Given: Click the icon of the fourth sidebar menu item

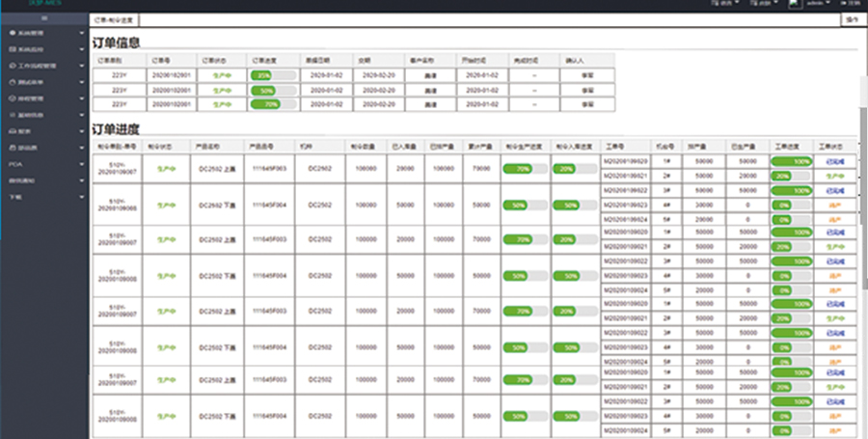Looking at the screenshot, I should coord(12,82).
